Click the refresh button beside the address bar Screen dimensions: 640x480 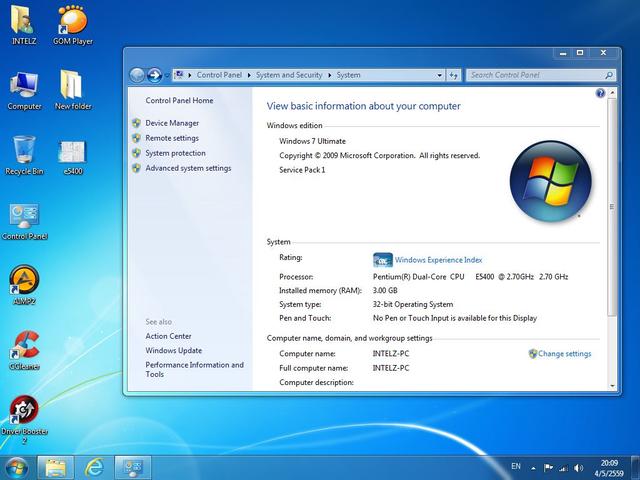(x=453, y=75)
